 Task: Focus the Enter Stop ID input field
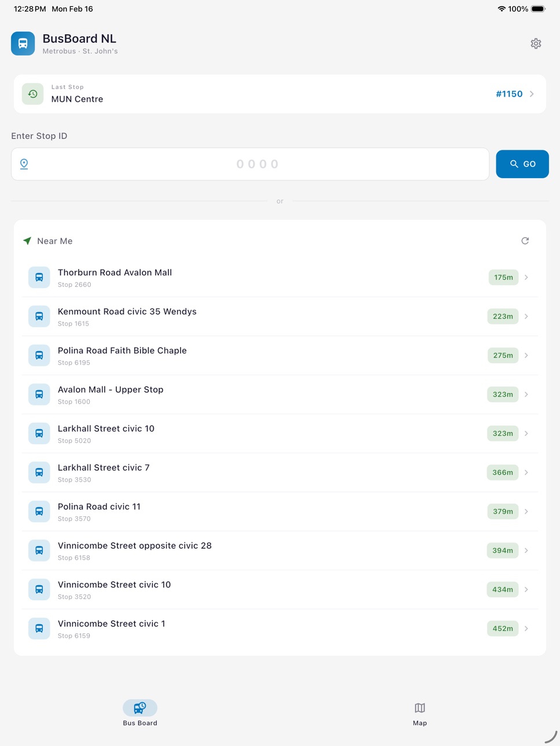[250, 164]
